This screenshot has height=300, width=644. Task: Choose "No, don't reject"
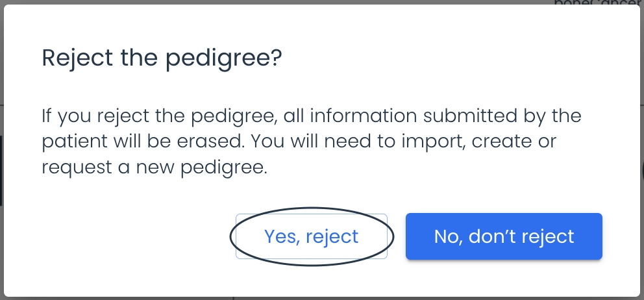[504, 236]
